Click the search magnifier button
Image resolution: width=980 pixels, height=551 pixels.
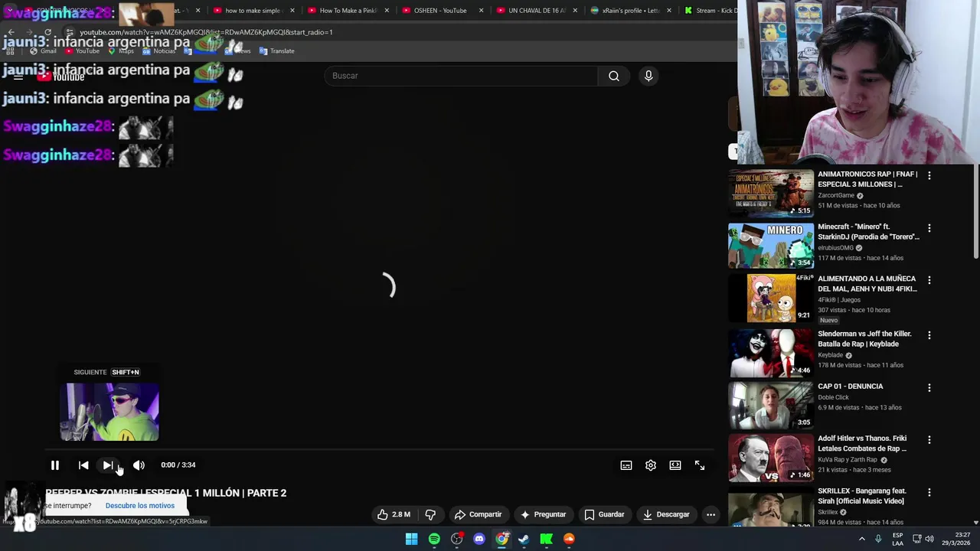point(614,76)
